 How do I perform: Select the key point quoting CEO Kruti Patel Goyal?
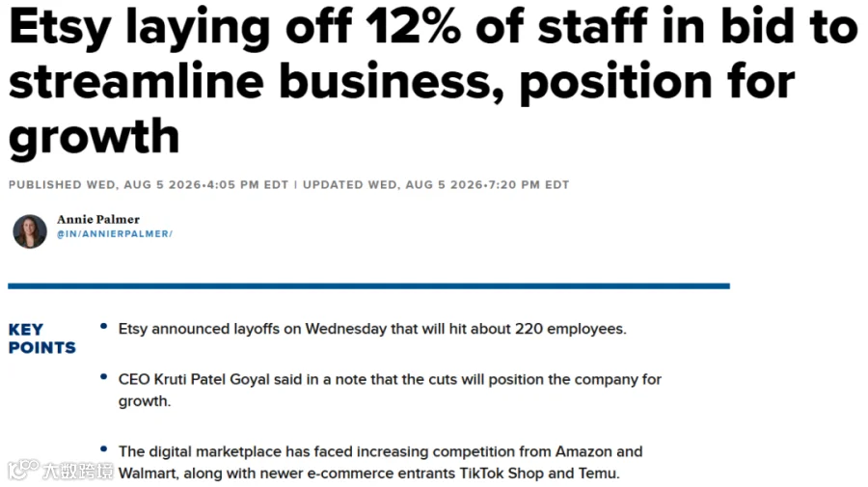(x=390, y=391)
